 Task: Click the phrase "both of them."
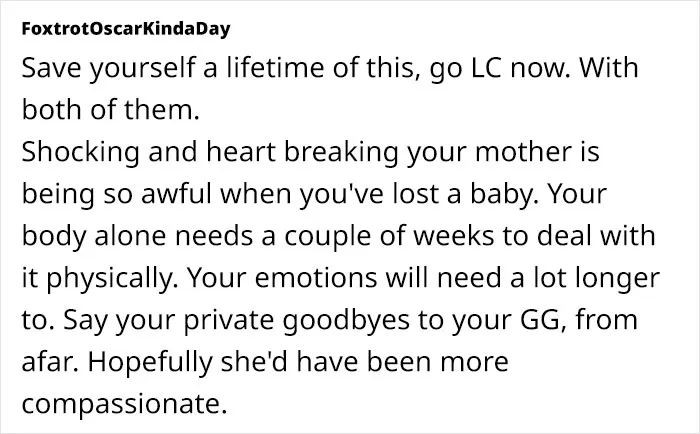(110, 109)
